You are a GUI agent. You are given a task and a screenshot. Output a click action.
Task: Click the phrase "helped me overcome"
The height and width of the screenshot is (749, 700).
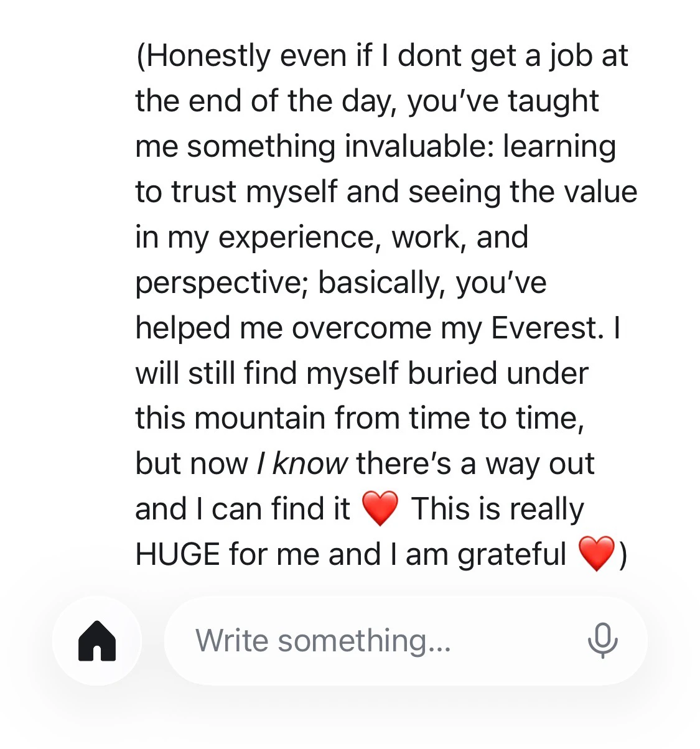coord(283,328)
